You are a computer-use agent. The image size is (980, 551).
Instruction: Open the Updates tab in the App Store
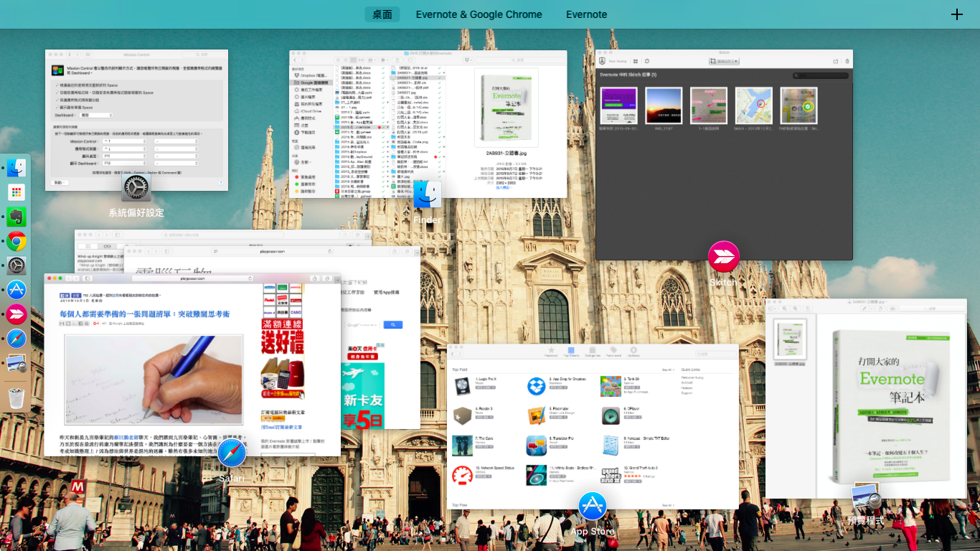click(634, 352)
